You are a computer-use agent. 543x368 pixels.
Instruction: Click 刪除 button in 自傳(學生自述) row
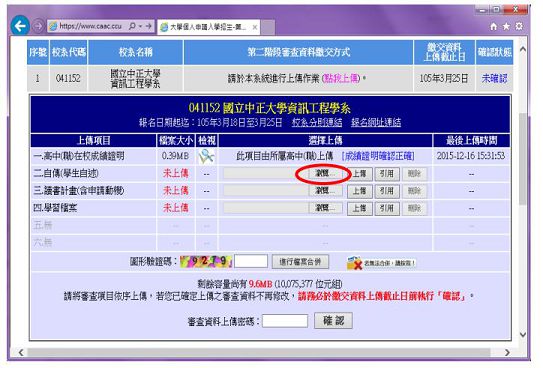415,174
